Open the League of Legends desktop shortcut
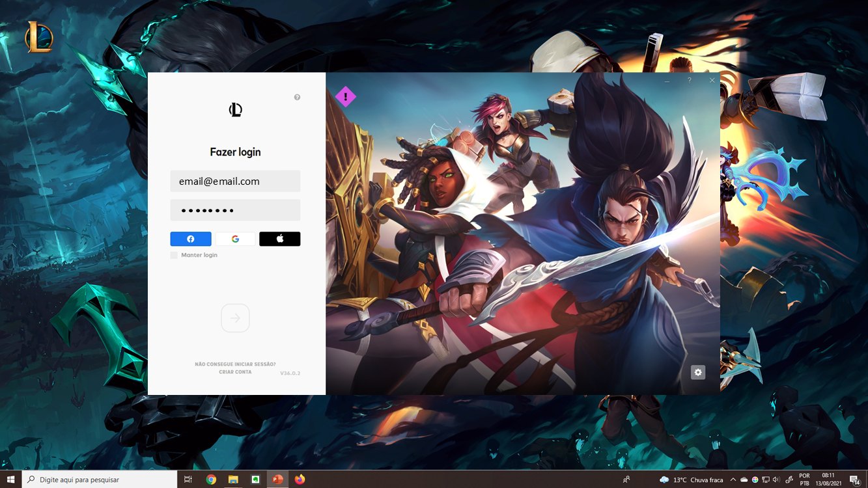The width and height of the screenshot is (868, 488). [x=39, y=37]
